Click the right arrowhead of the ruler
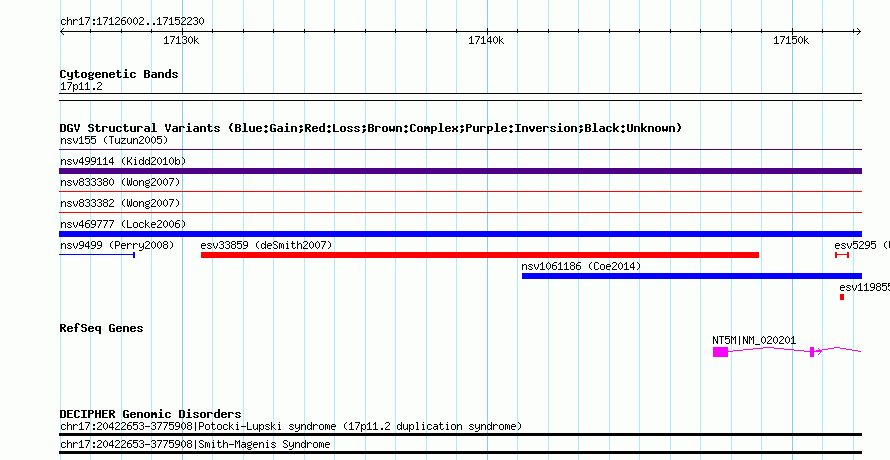The height and width of the screenshot is (460, 890). [858, 32]
